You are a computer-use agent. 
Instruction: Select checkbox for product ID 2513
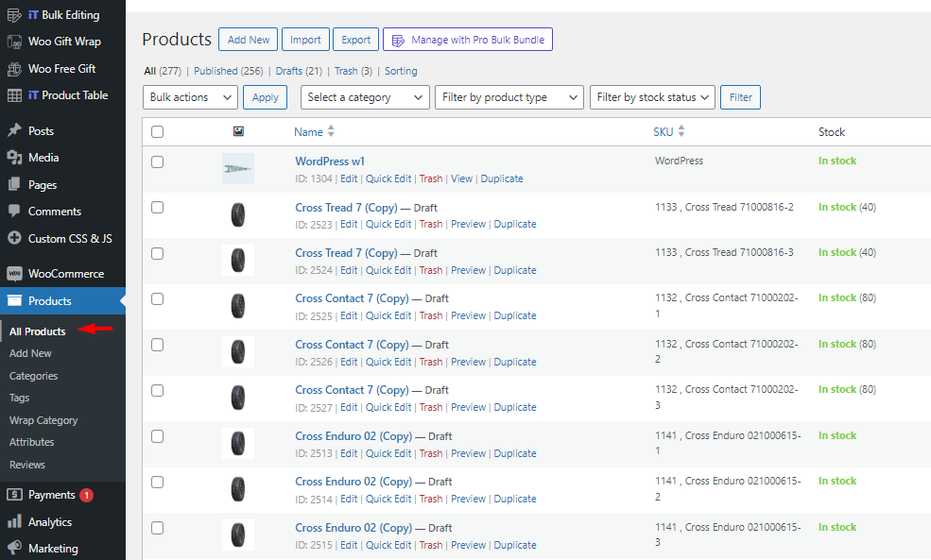coord(157,436)
